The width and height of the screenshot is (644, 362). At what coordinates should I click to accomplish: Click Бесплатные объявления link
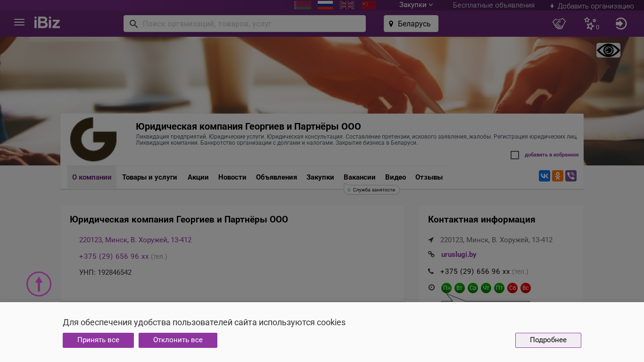tap(494, 5)
